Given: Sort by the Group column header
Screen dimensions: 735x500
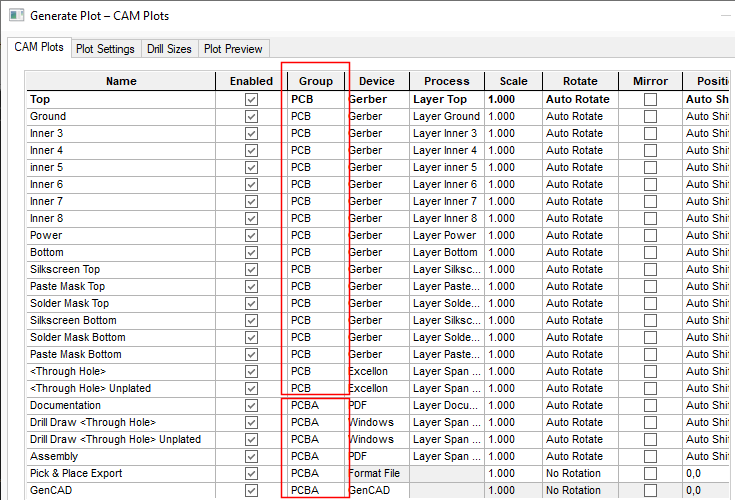Looking at the screenshot, I should [x=316, y=81].
